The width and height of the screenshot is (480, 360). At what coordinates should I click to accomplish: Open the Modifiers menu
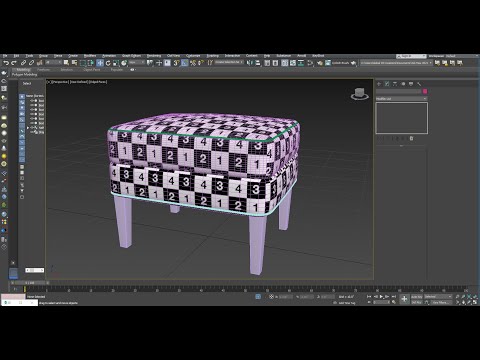coord(90,56)
